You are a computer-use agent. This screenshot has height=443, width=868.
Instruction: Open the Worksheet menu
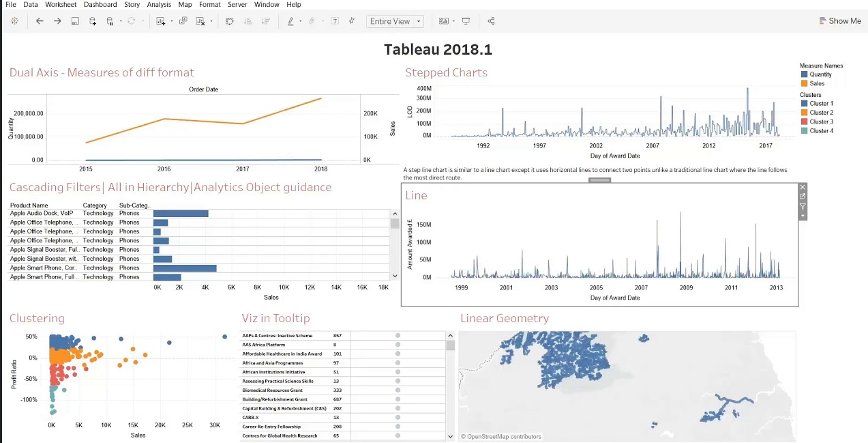pos(61,4)
